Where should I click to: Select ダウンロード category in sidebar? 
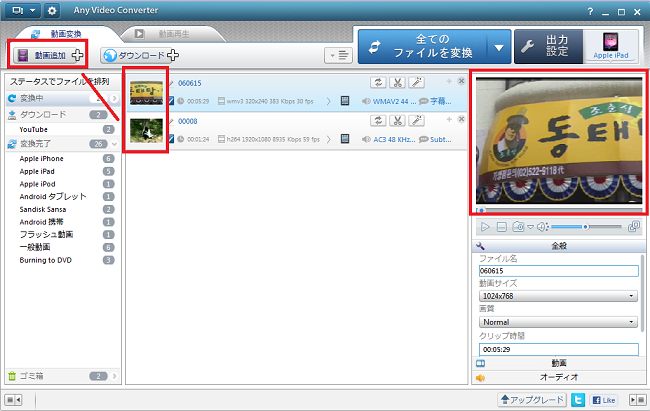(62, 114)
